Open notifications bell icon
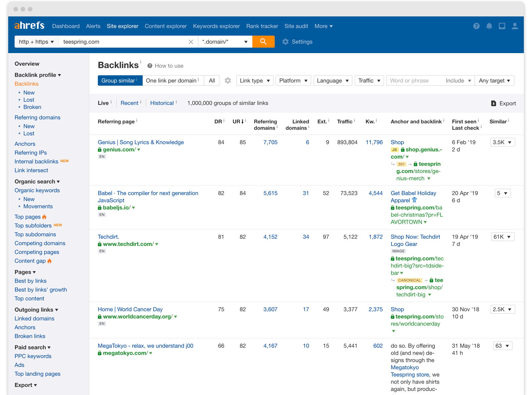The width and height of the screenshot is (532, 395). [489, 26]
